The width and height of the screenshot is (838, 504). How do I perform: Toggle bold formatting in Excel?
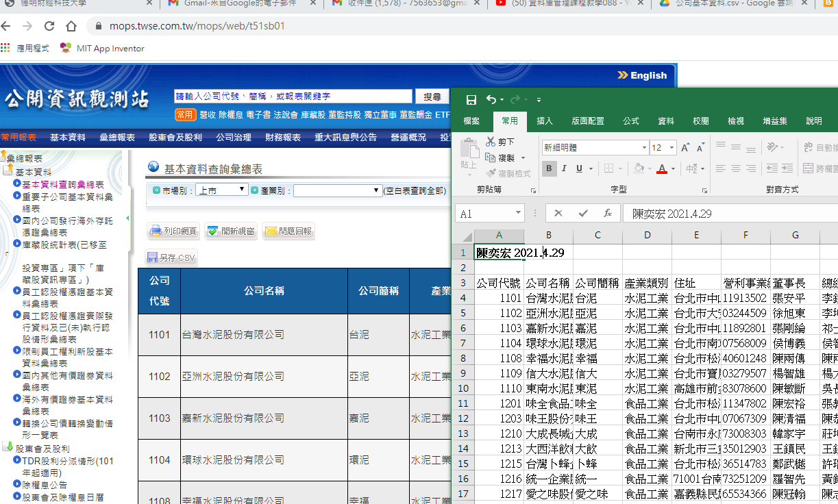[549, 168]
